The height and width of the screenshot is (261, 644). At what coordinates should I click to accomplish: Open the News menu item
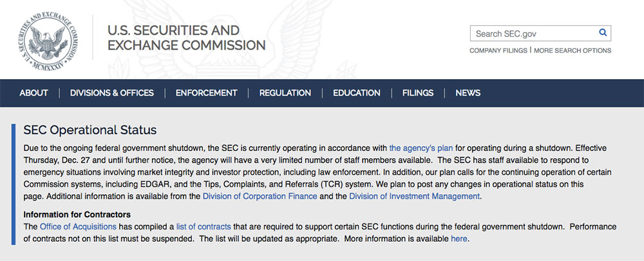(x=468, y=93)
